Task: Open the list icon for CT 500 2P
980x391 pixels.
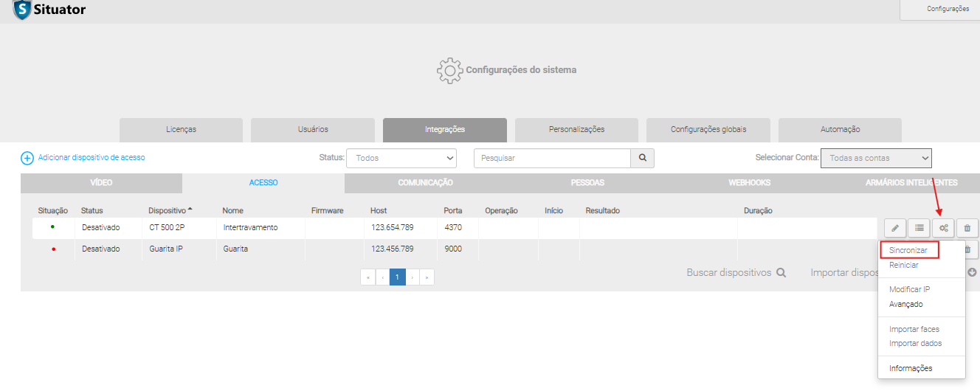Action: click(x=919, y=228)
